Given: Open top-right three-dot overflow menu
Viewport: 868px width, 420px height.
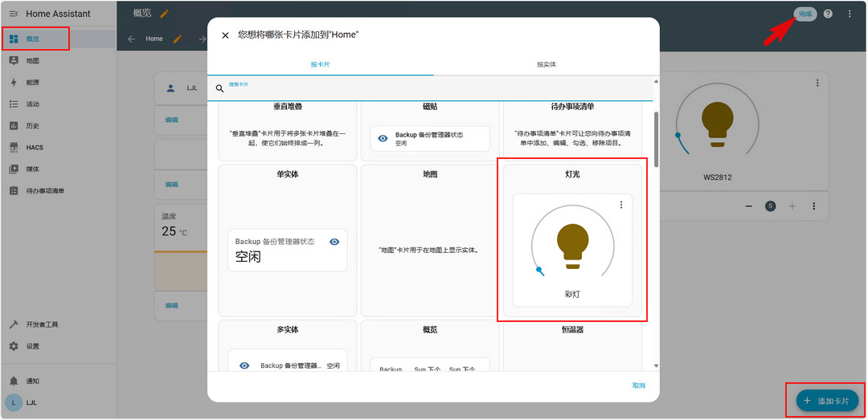Looking at the screenshot, I should click(x=850, y=14).
